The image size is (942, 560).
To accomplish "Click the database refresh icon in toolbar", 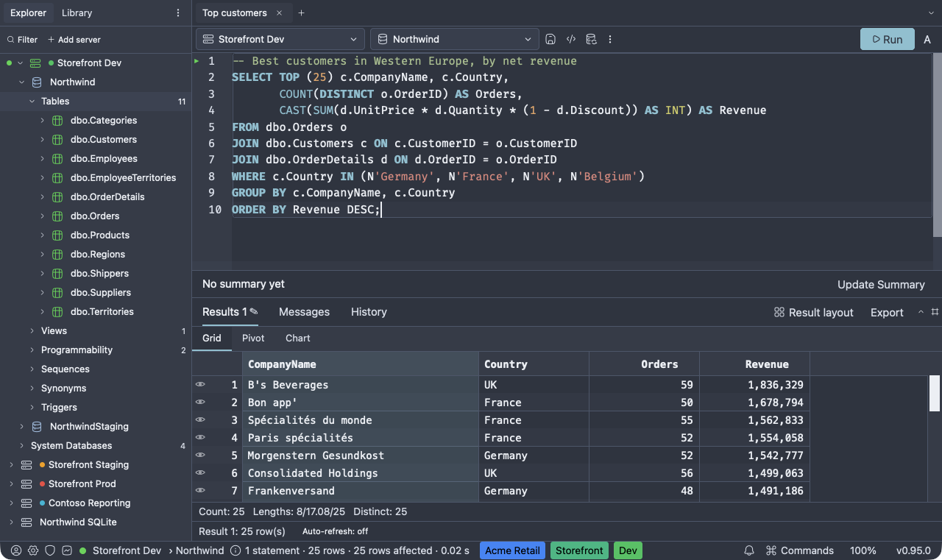I will point(590,39).
